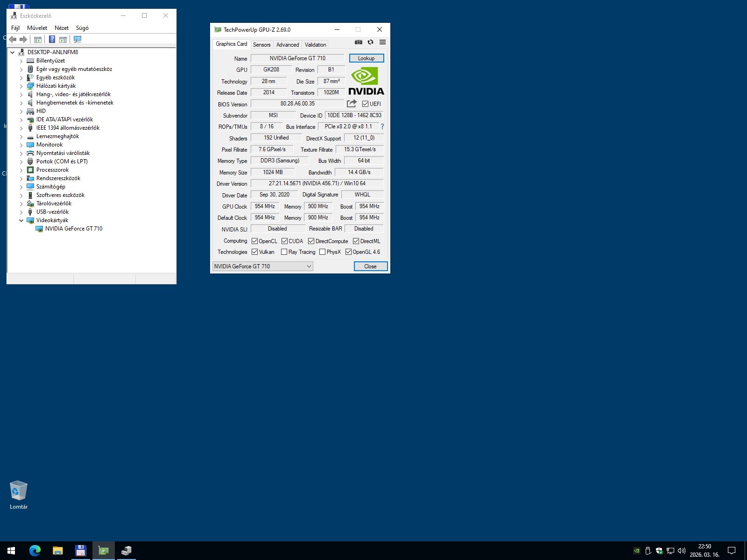Expand the USB-vezérlők node

[21, 212]
